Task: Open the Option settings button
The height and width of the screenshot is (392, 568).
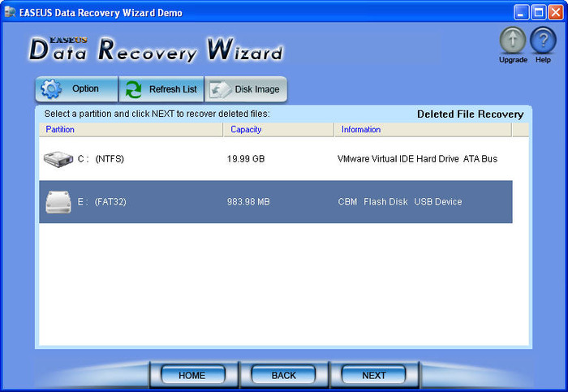Action: (x=76, y=88)
